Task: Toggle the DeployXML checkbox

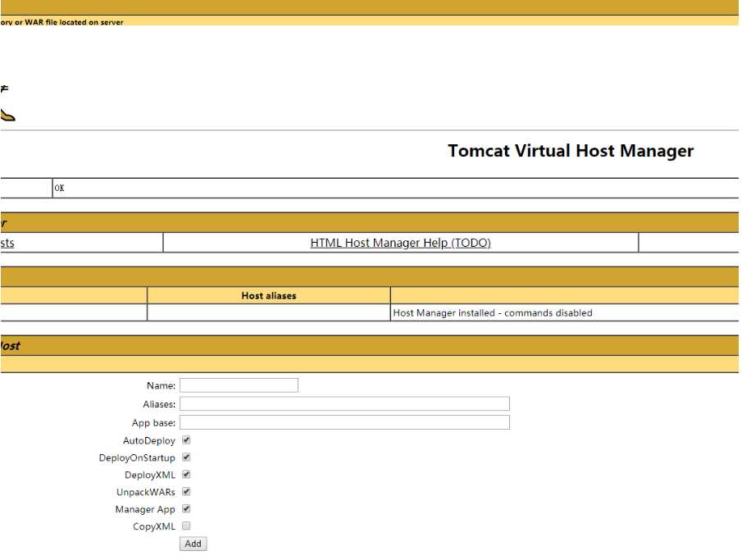Action: (x=186, y=475)
